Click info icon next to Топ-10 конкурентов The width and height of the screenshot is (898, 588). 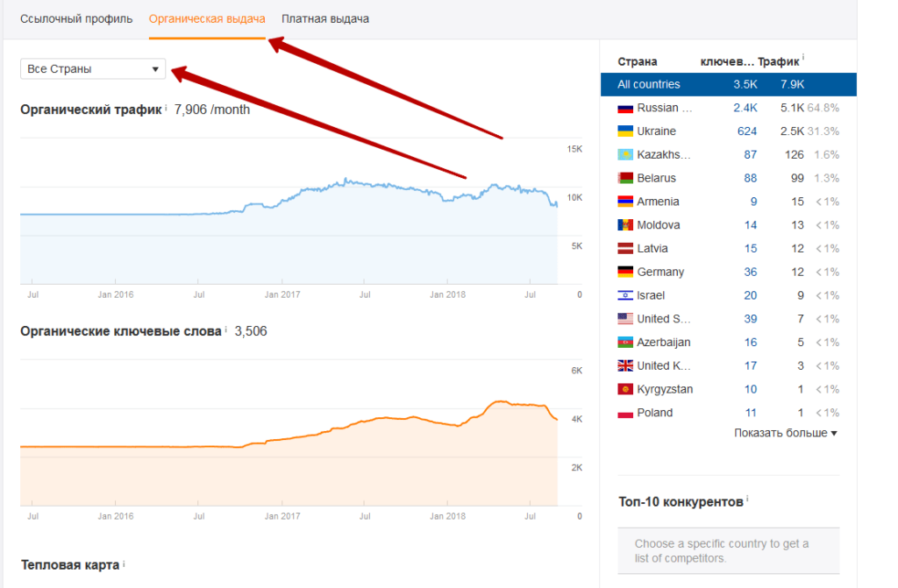[747, 500]
